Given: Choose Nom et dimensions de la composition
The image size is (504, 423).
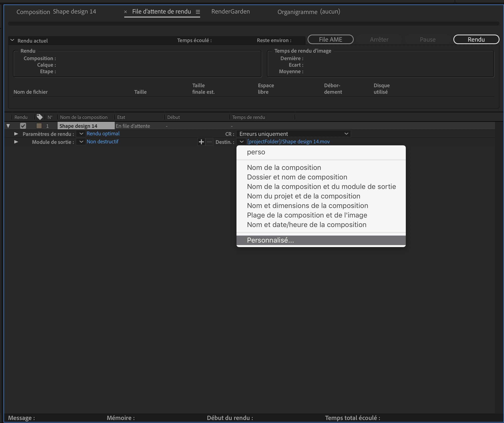Looking at the screenshot, I should coord(321,205).
